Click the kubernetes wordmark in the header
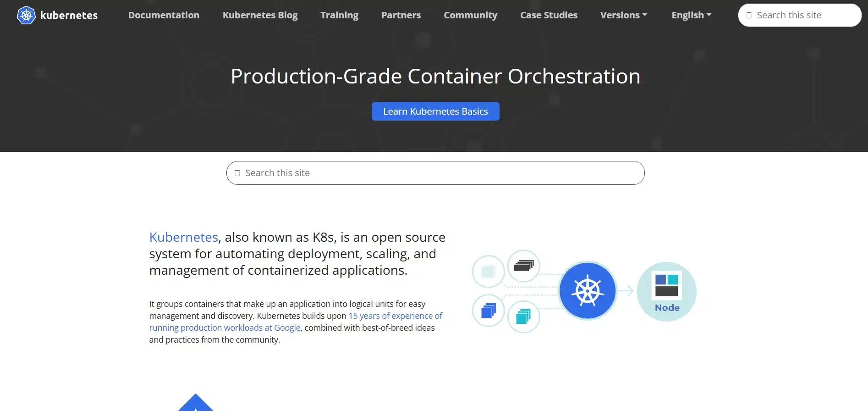 (x=69, y=15)
